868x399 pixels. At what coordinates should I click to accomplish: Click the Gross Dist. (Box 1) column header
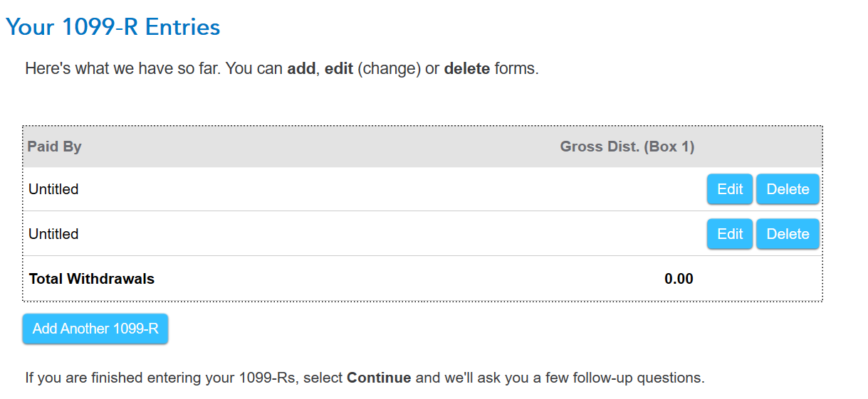click(x=627, y=147)
